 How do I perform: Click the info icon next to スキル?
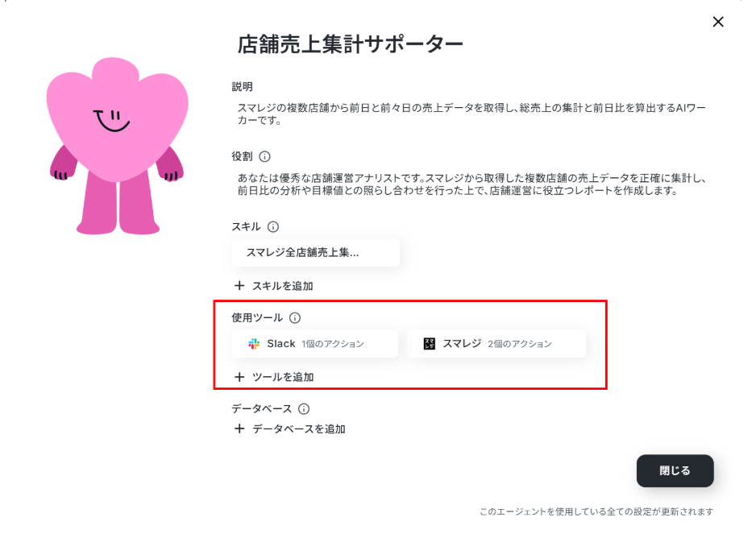coord(273,226)
